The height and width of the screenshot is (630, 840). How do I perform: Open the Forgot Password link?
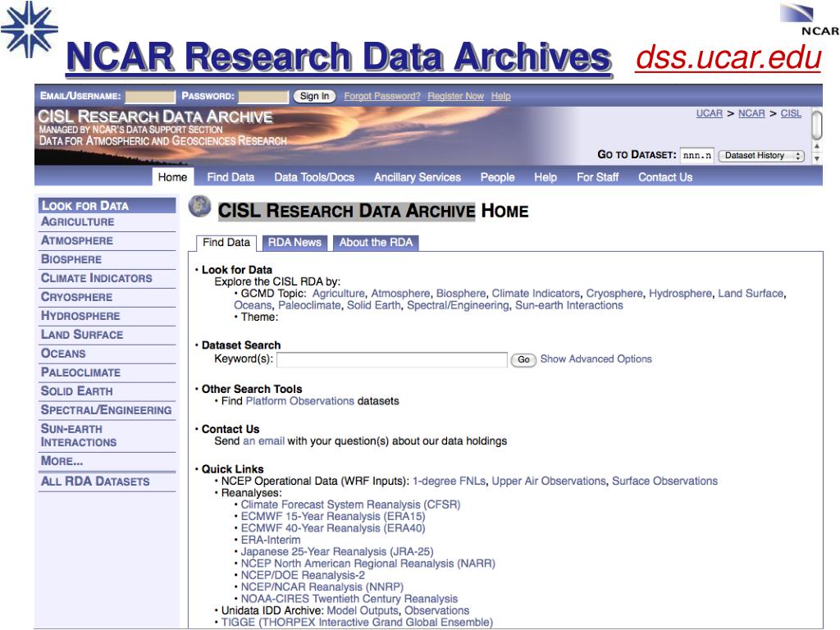click(382, 96)
